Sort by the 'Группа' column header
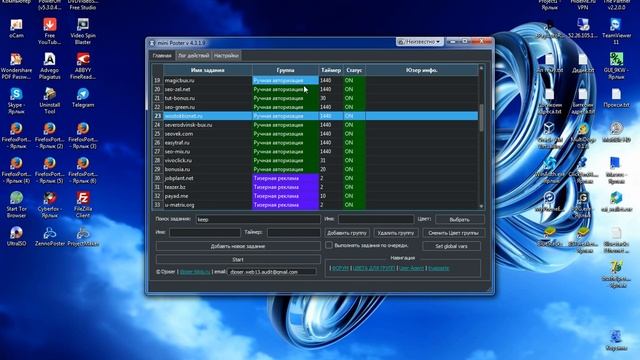Image resolution: width=640 pixels, height=360 pixels. coord(285,70)
